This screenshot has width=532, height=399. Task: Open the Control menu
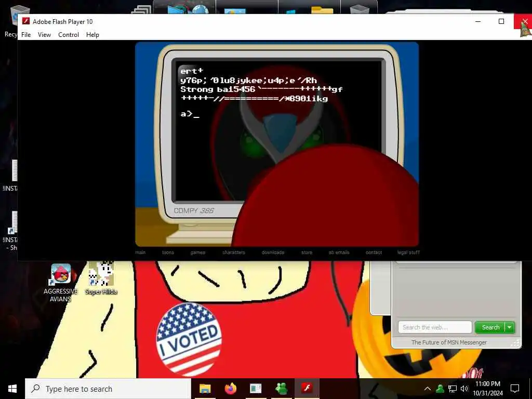tap(69, 35)
